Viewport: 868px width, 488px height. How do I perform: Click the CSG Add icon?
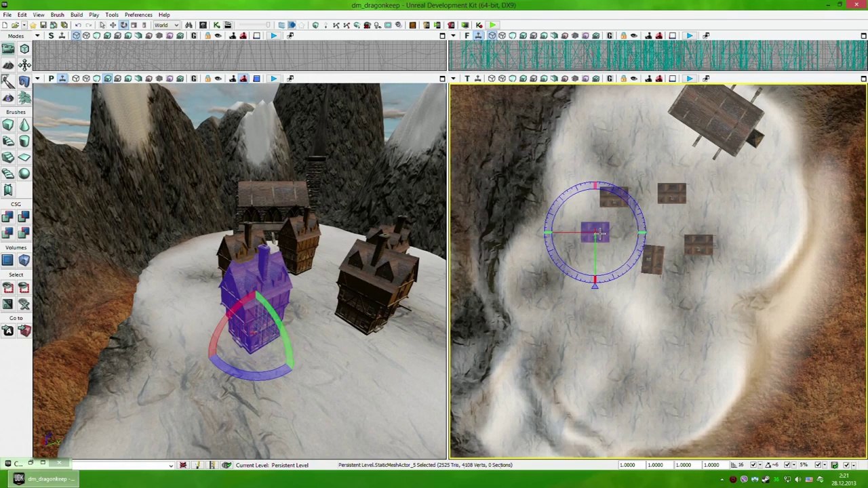[8, 217]
